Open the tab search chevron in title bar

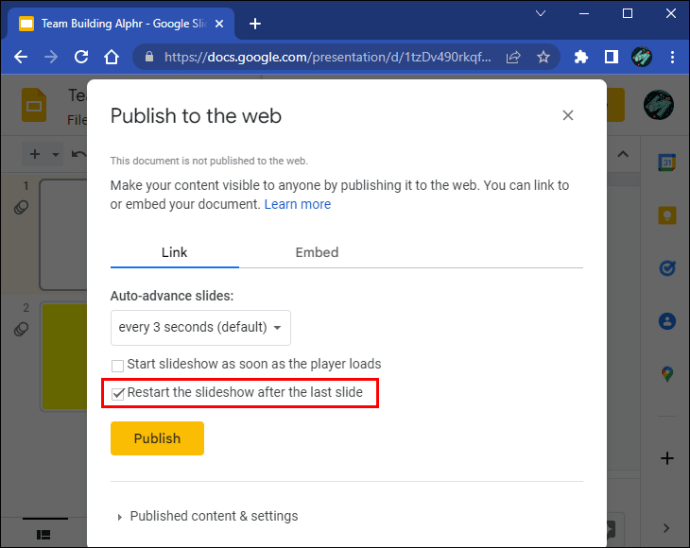(x=540, y=14)
